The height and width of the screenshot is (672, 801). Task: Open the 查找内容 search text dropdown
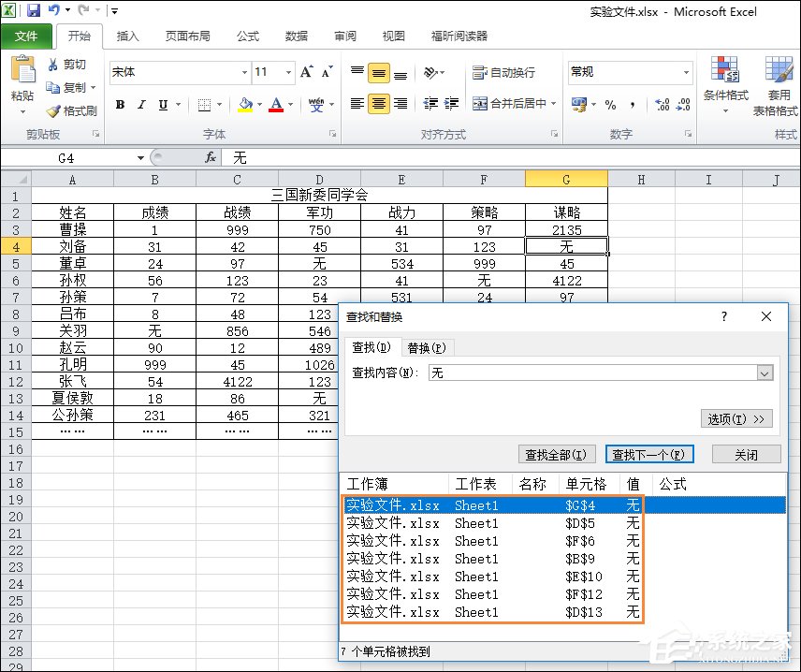pos(765,373)
